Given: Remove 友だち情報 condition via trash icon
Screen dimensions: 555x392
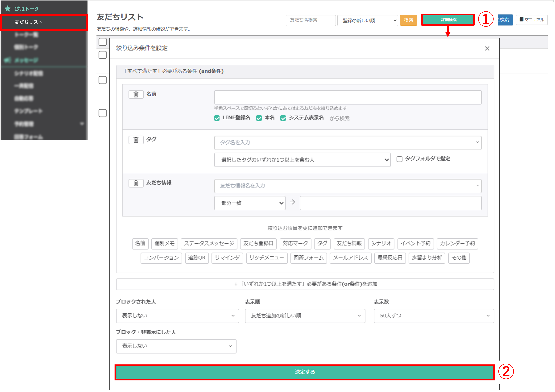Looking at the screenshot, I should pos(136,183).
